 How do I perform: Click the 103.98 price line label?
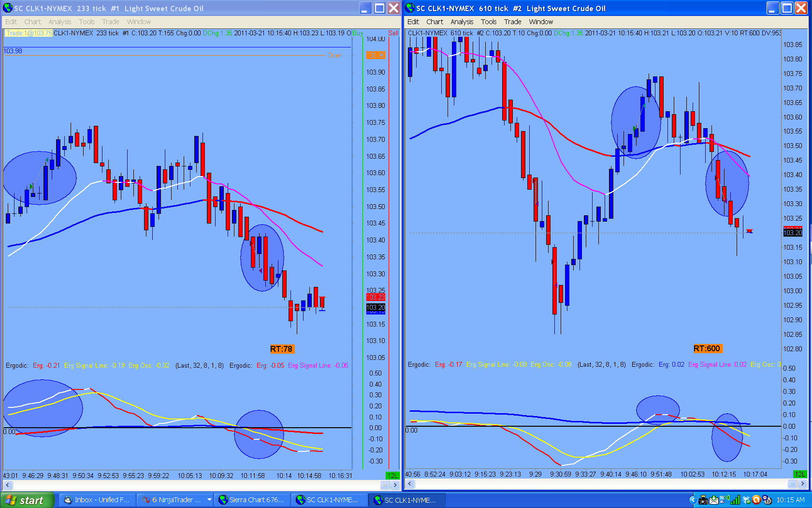(13, 51)
